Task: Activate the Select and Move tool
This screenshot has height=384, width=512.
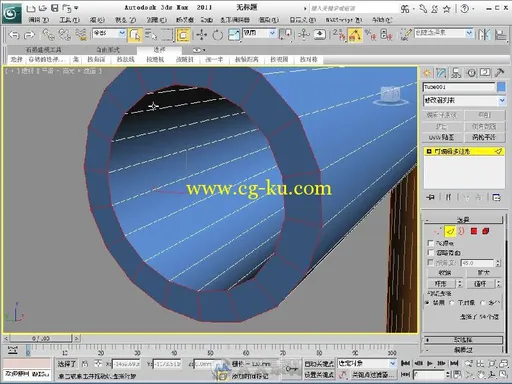Action: point(202,35)
